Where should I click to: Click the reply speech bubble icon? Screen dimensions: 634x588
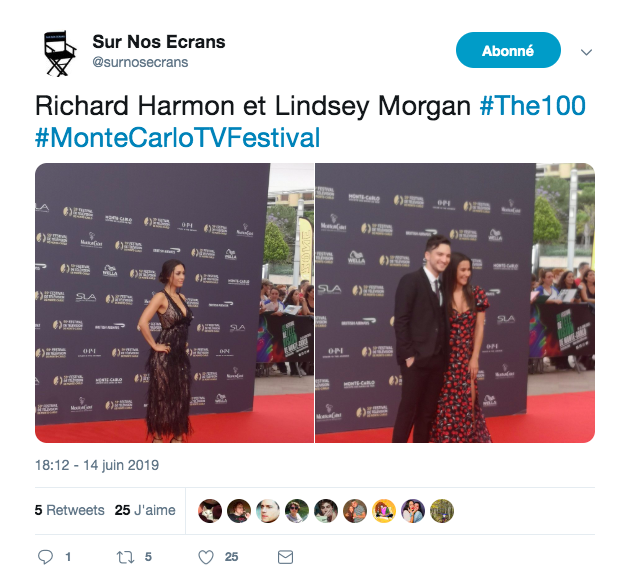click(45, 557)
